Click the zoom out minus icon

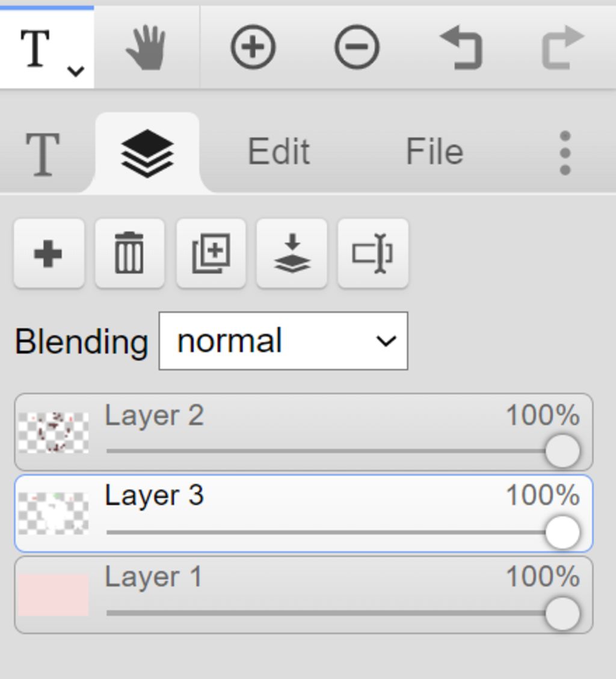coord(357,47)
